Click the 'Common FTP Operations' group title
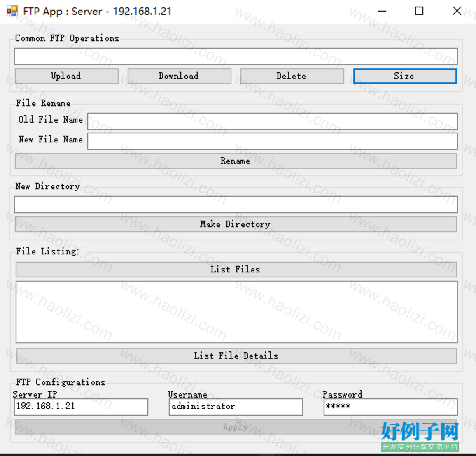The width and height of the screenshot is (476, 456). pos(67,38)
